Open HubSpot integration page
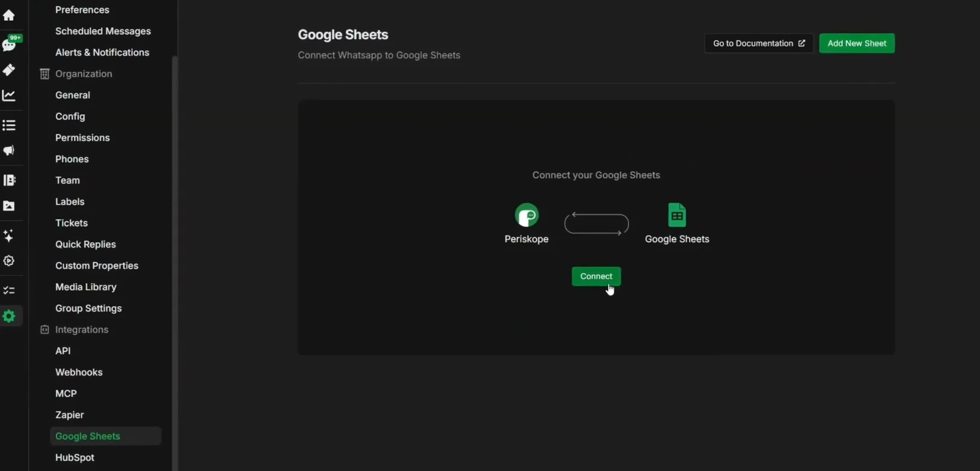 pyautogui.click(x=75, y=458)
